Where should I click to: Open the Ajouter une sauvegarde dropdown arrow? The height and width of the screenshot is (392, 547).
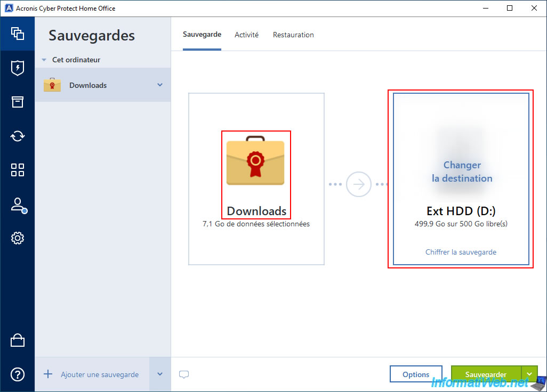(x=160, y=374)
